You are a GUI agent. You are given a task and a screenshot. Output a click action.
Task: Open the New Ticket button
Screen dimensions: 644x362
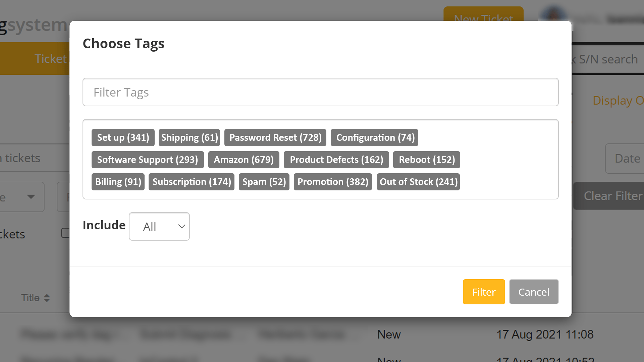(x=483, y=14)
